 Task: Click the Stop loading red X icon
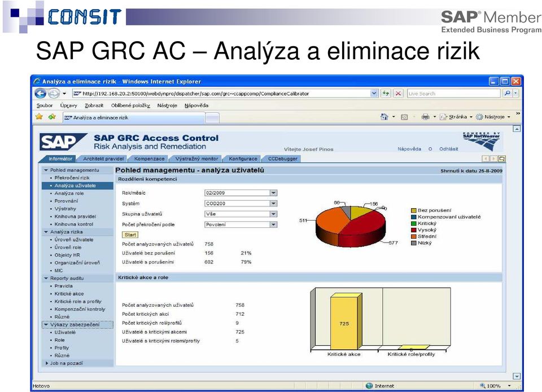point(398,93)
